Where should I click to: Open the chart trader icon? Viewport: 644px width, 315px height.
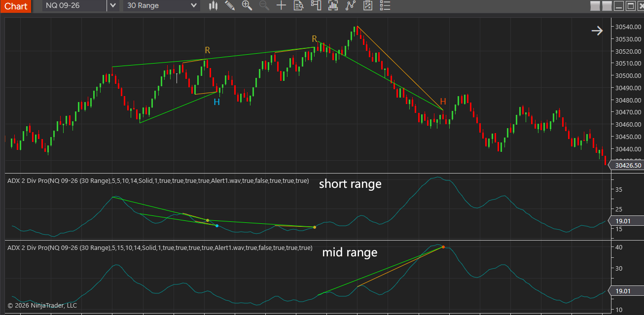coord(316,5)
